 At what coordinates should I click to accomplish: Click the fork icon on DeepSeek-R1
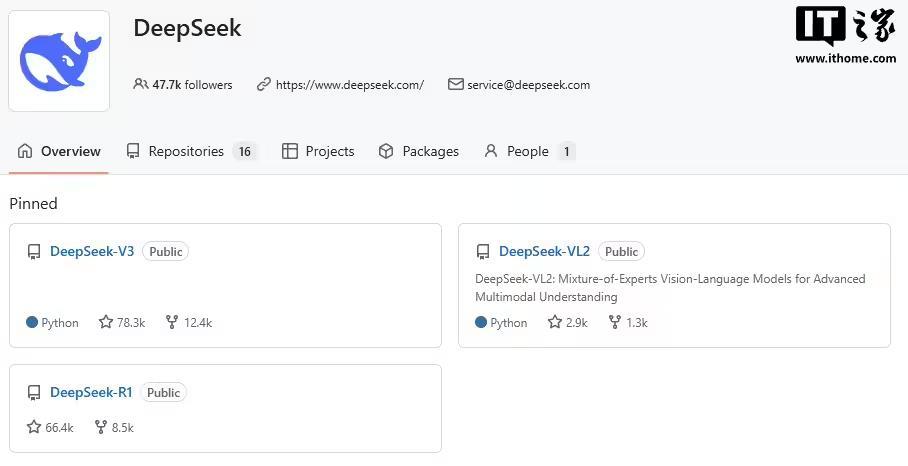(101, 427)
